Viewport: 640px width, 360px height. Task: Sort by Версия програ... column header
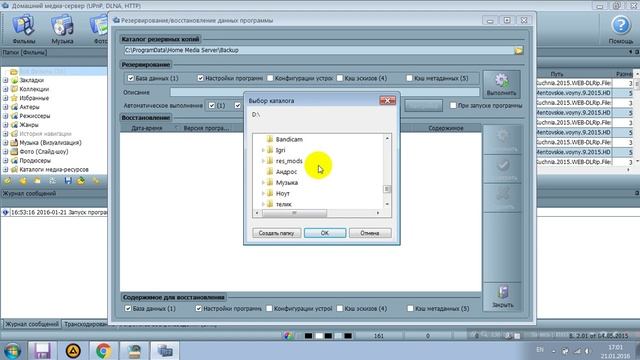(206, 128)
